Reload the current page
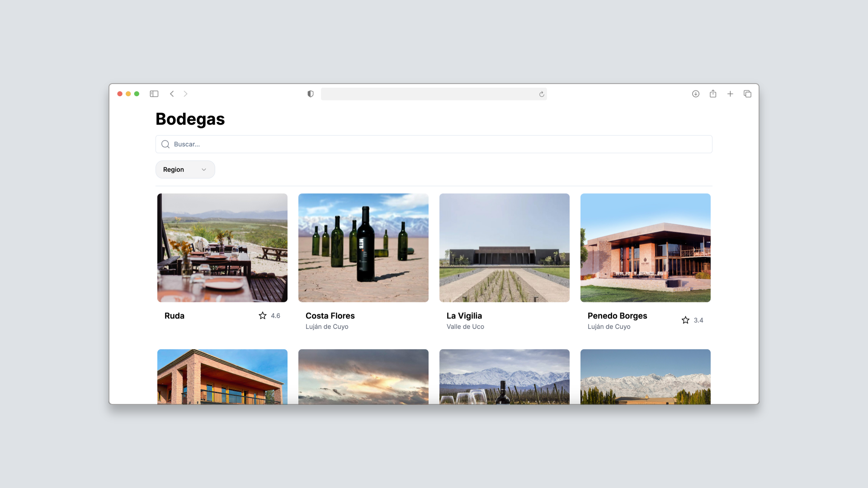The width and height of the screenshot is (868, 488). 541,94
